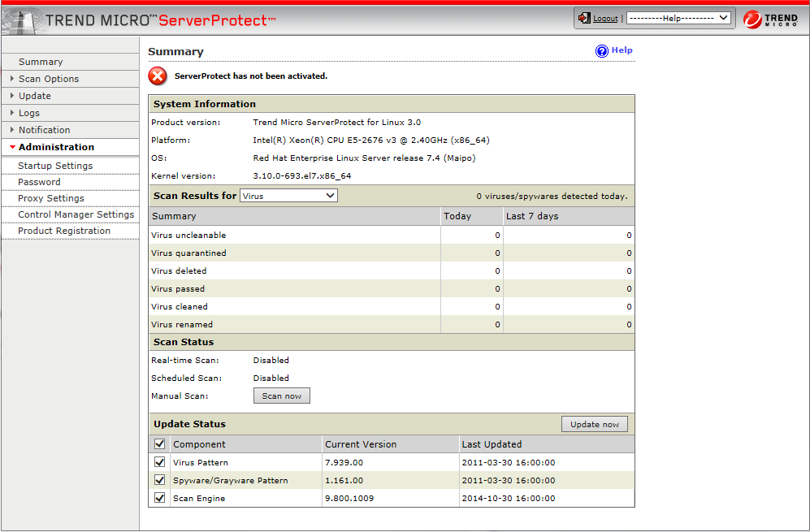
Task: Uncheck the Scan Engine checkbox
Action: pos(159,498)
